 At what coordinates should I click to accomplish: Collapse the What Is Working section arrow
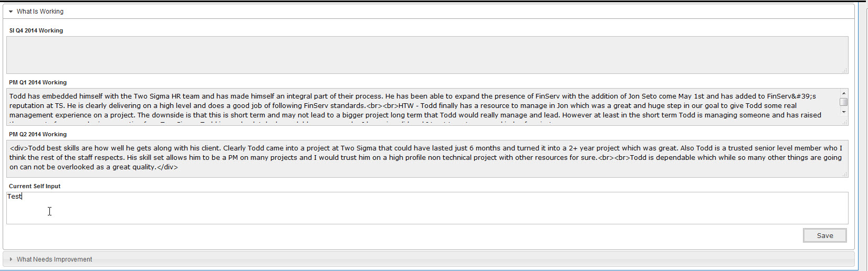11,12
